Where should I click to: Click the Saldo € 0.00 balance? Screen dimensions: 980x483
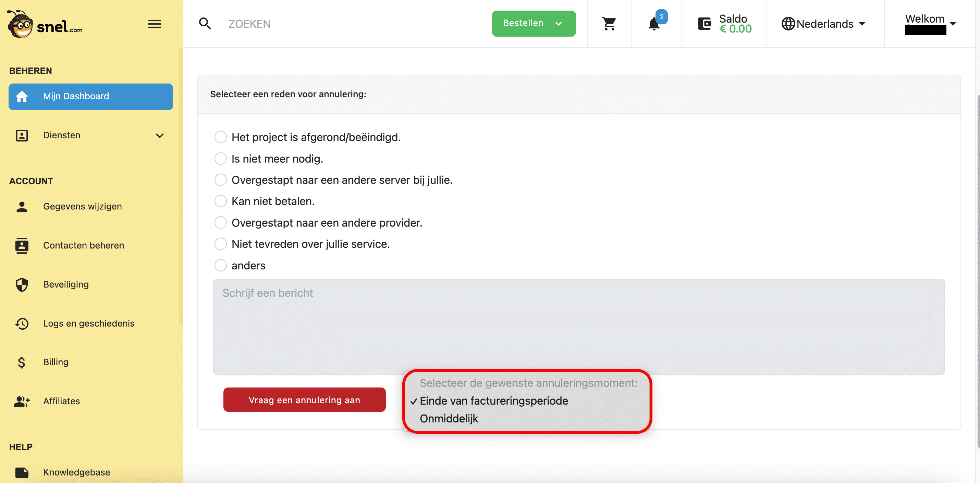click(x=735, y=24)
